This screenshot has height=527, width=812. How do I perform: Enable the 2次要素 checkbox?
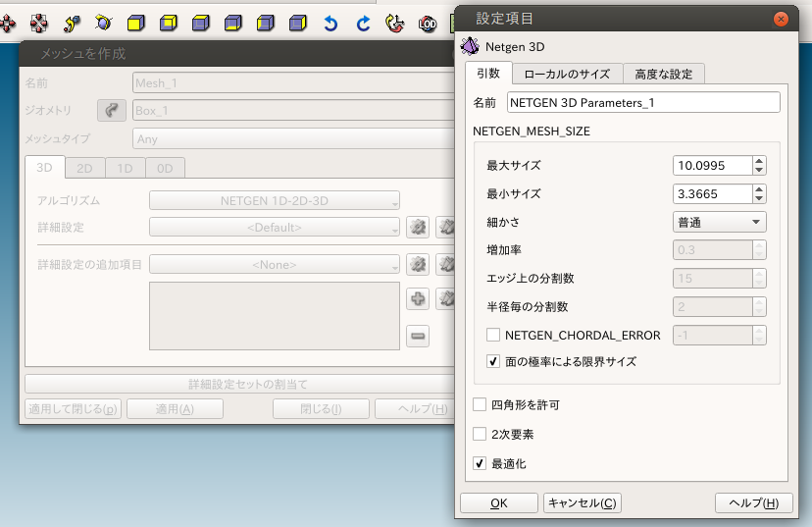click(480, 434)
